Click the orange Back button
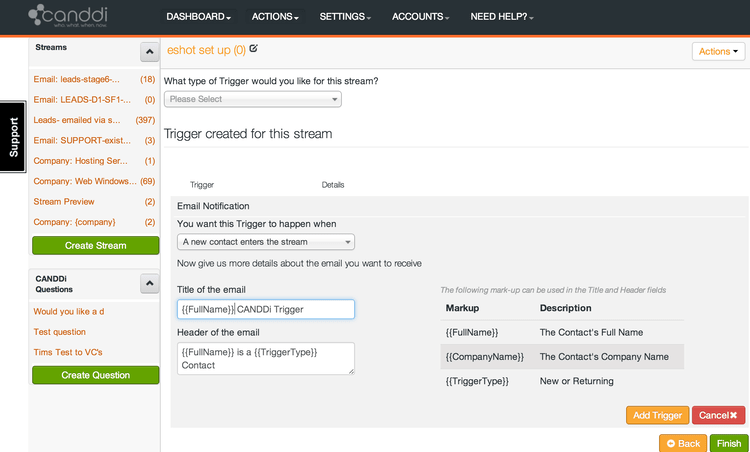Viewport: 750px width, 452px height. (x=683, y=443)
